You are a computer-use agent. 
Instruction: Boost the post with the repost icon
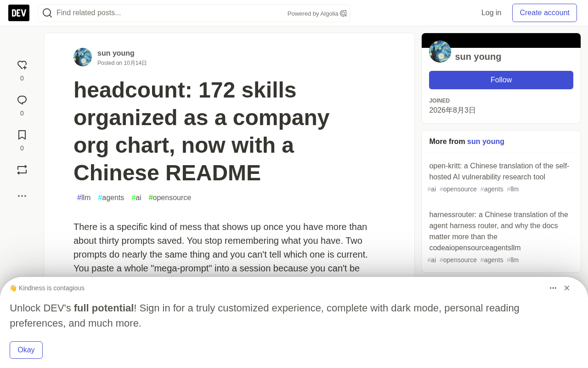coord(22,170)
